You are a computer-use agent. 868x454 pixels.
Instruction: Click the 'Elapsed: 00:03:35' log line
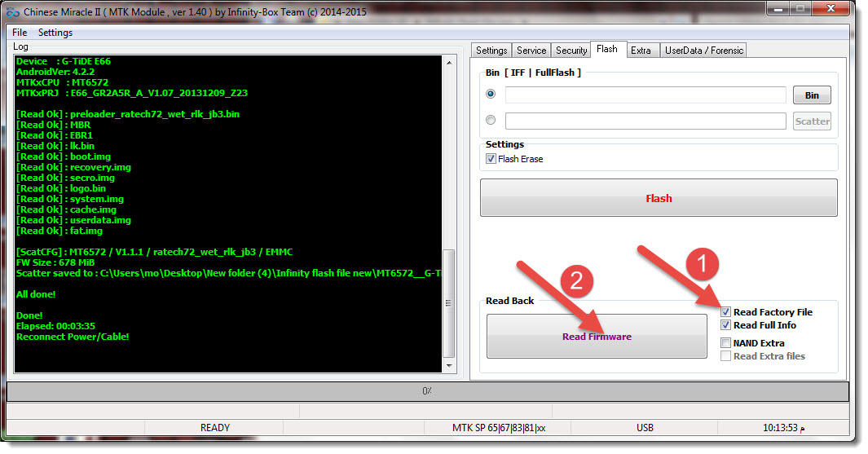55,326
